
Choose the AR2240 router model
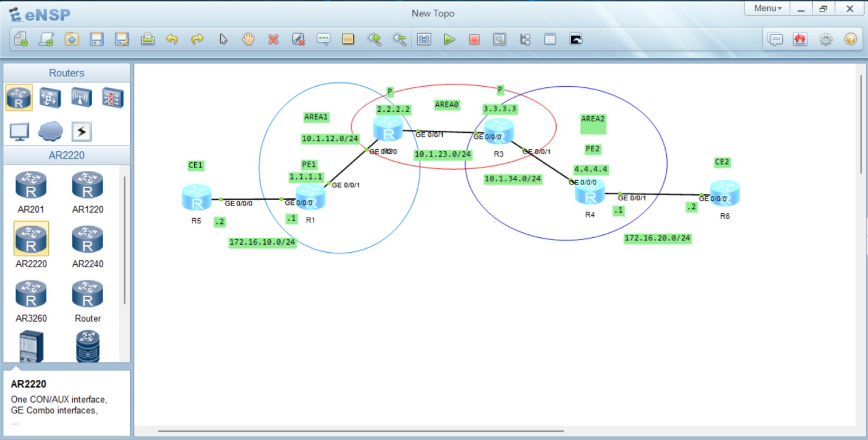click(87, 247)
